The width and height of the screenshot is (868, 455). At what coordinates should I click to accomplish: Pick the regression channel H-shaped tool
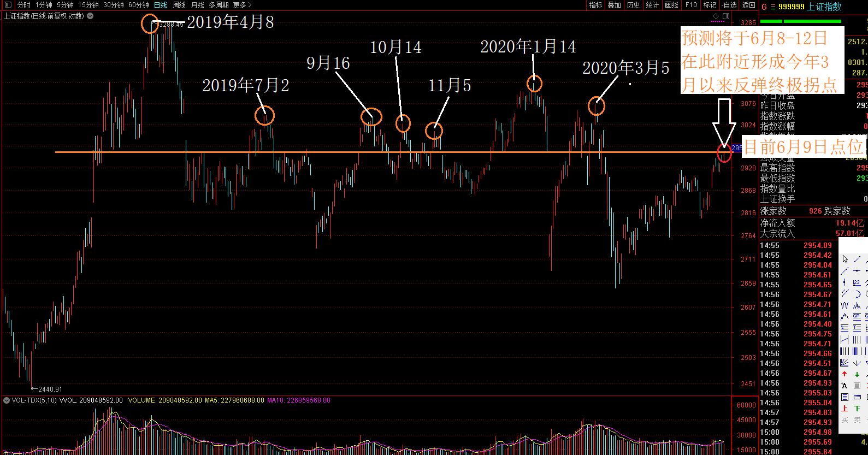[x=845, y=339]
